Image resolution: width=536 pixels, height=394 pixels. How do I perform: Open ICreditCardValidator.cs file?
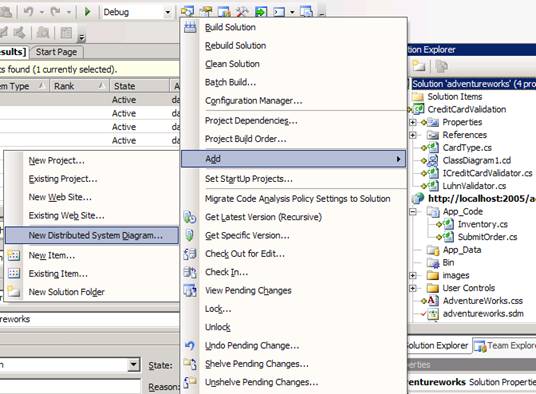point(487,173)
